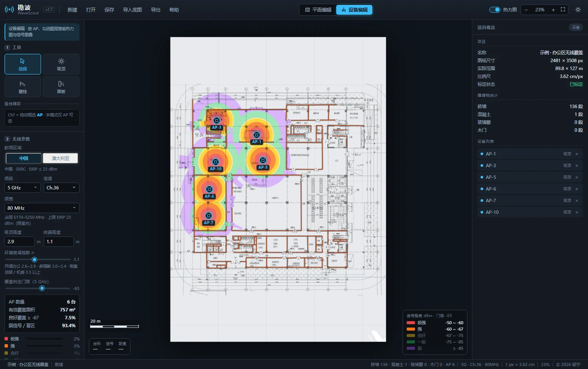
Task: Select 中国 RF region
Action: click(24, 159)
